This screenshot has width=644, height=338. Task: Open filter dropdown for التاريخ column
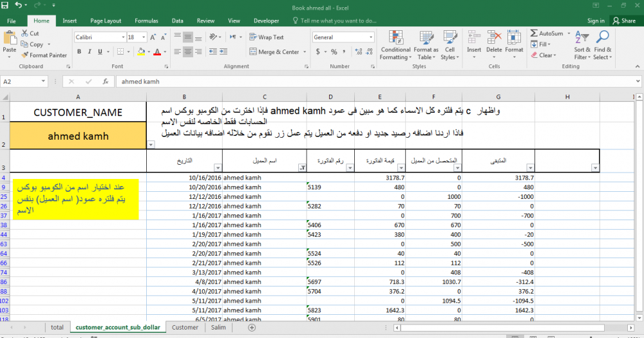pos(218,167)
